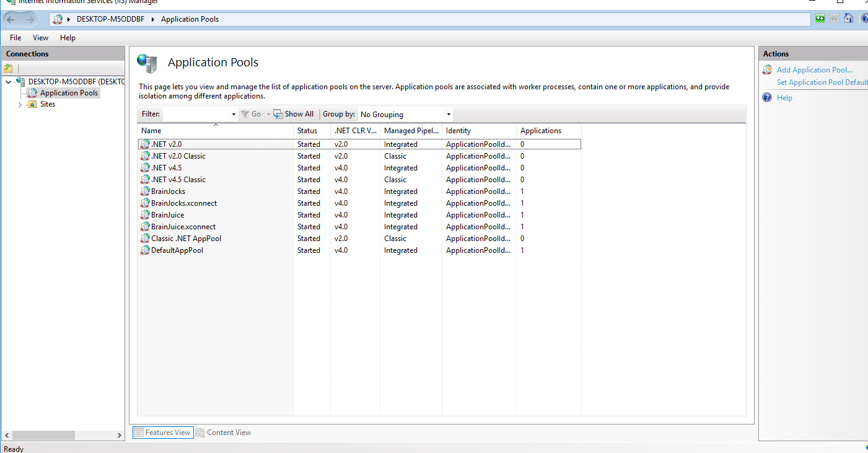
Task: Click Sites label in Connections tree
Action: 48,104
